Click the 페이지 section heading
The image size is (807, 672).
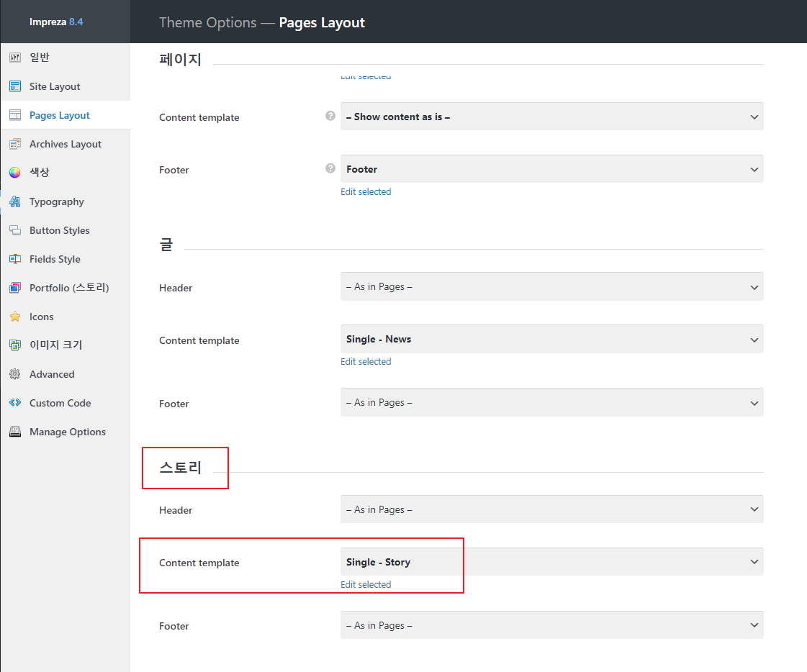[x=180, y=59]
